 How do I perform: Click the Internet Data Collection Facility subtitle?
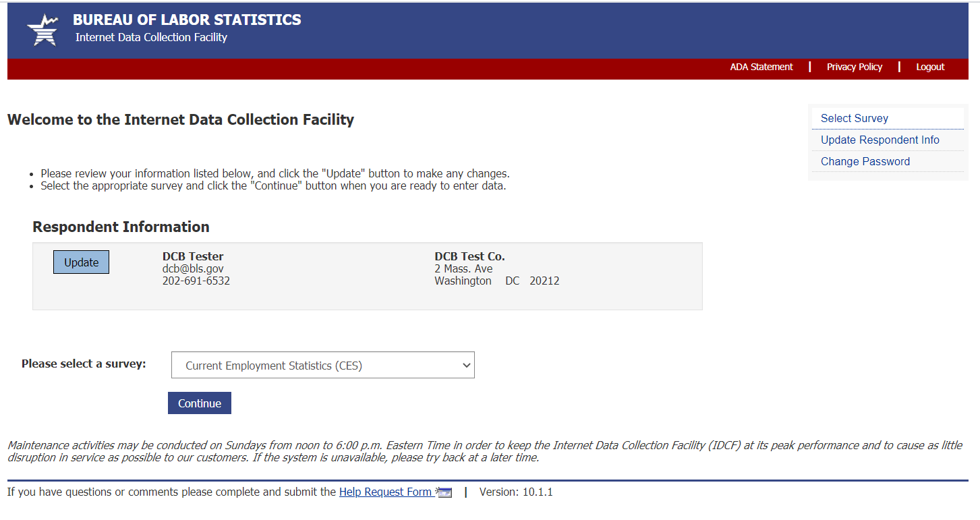pos(151,38)
